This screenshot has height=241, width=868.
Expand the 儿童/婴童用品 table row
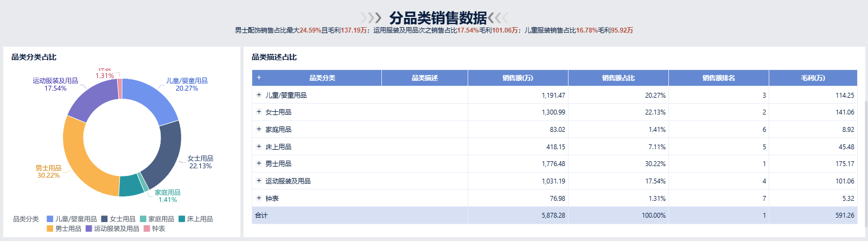coord(259,95)
